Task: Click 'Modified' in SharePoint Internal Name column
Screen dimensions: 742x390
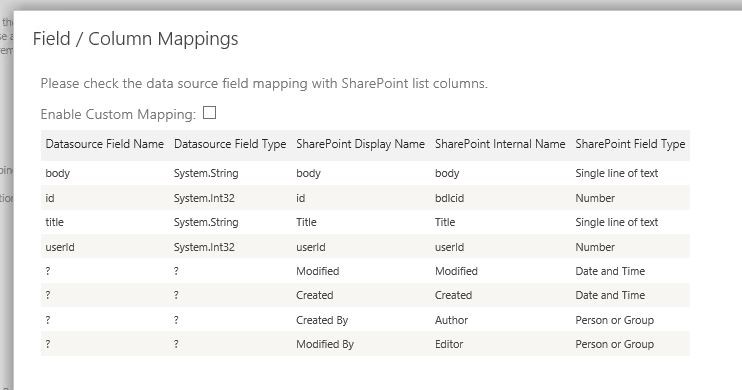Action: point(456,271)
